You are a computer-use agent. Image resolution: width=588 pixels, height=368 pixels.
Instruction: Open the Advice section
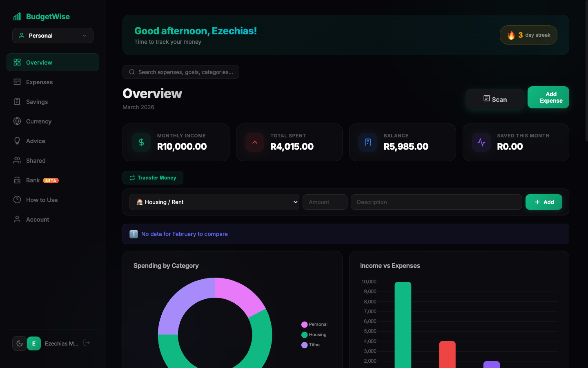[53, 141]
